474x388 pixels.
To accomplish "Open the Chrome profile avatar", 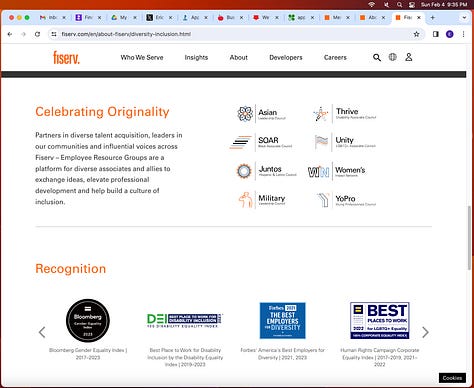I will [450, 34].
